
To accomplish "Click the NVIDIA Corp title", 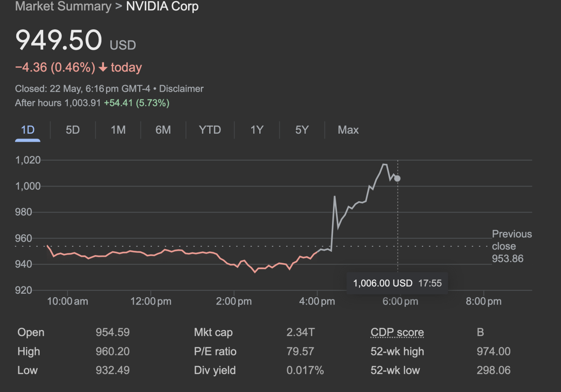I will [x=163, y=6].
